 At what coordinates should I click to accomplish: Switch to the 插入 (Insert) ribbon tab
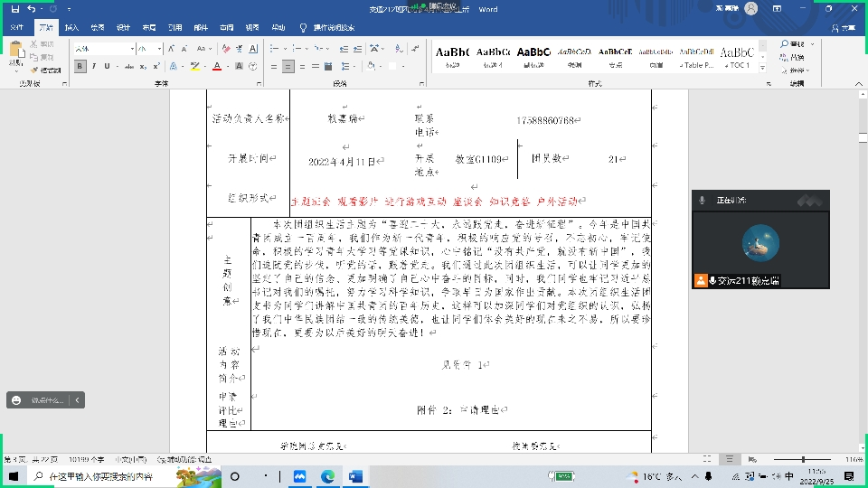[71, 28]
